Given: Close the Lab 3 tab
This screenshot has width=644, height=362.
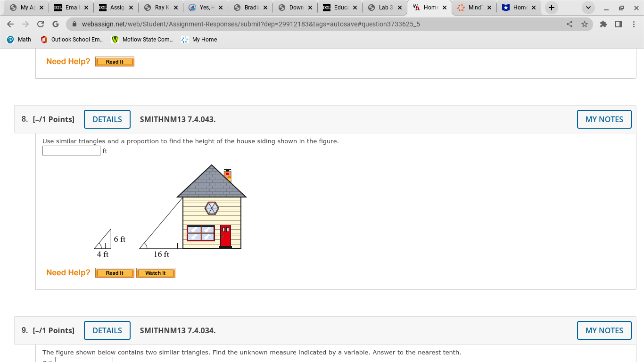Looking at the screenshot, I should pyautogui.click(x=399, y=8).
